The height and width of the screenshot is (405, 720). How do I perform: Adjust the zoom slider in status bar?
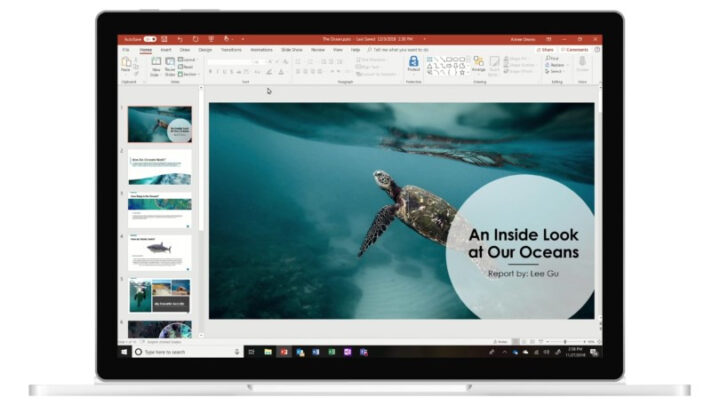point(565,342)
